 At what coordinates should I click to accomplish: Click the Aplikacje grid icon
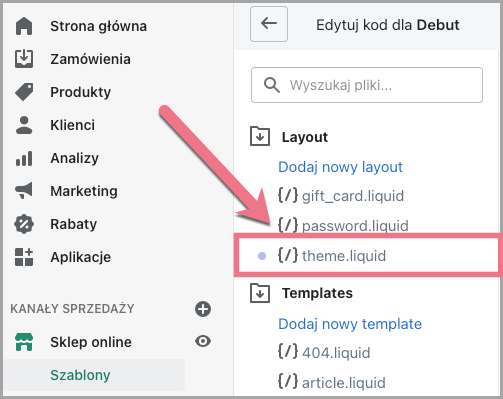pyautogui.click(x=24, y=257)
